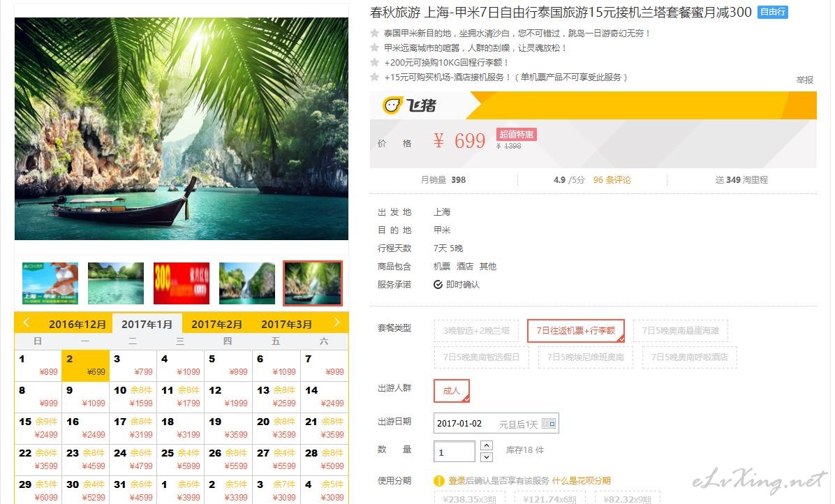This screenshot has width=835, height=504.
Task: Select the 7日往返机票+行李额 package option
Action: point(576,330)
